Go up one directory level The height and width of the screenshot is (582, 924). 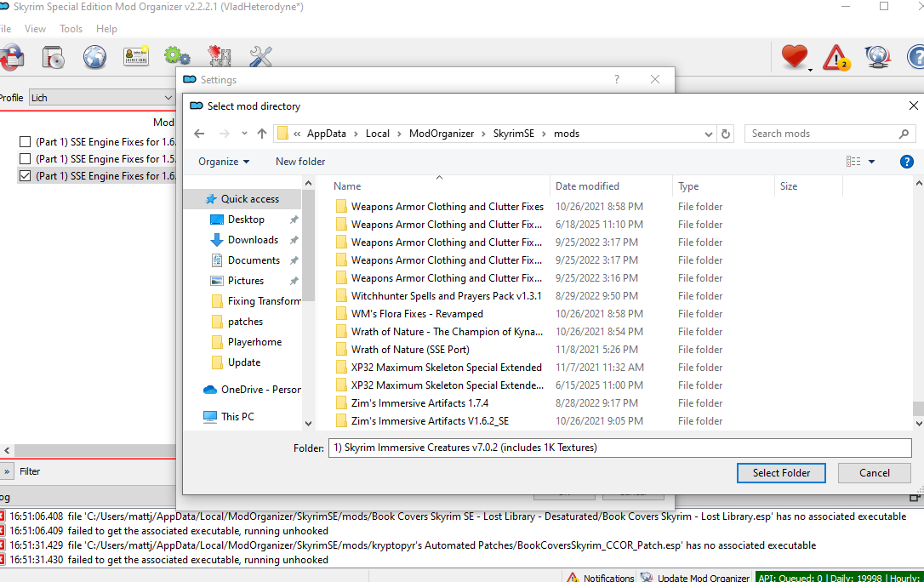tap(262, 134)
